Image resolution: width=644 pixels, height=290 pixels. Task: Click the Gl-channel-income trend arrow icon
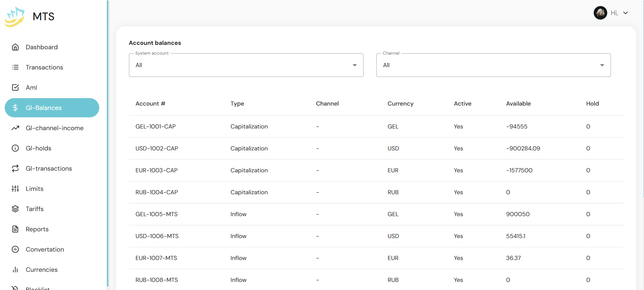15,128
